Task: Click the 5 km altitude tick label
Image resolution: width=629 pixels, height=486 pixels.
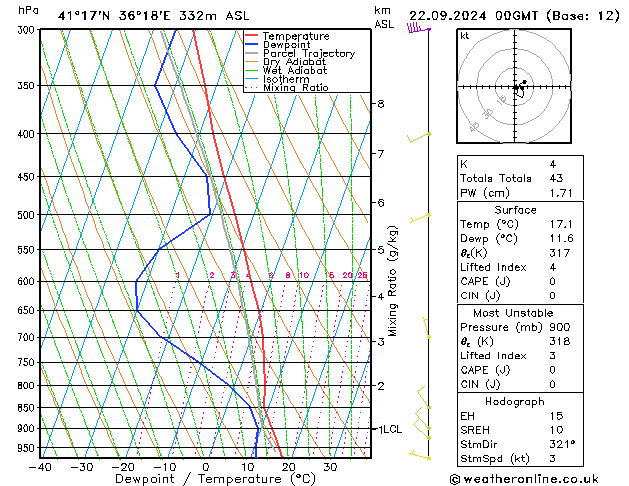Action: (x=381, y=250)
